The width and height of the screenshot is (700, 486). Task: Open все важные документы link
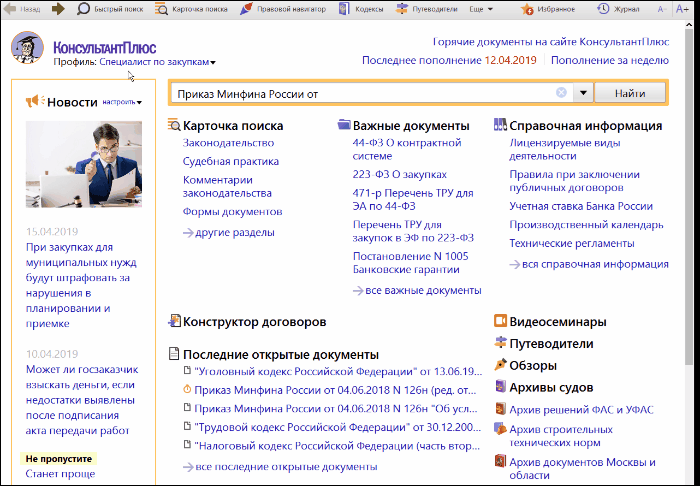pyautogui.click(x=417, y=291)
